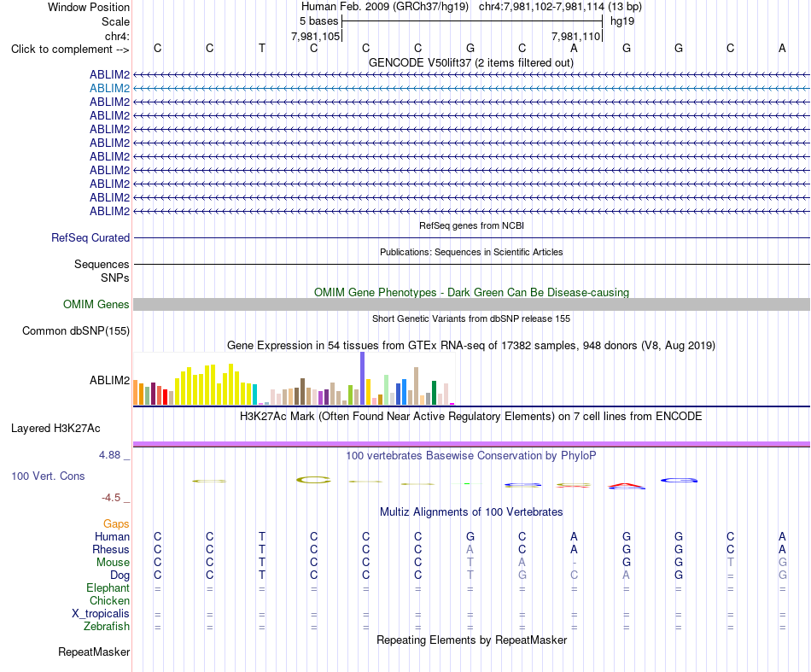Click the orange Gaps label
This screenshot has width=811, height=672.
point(116,524)
